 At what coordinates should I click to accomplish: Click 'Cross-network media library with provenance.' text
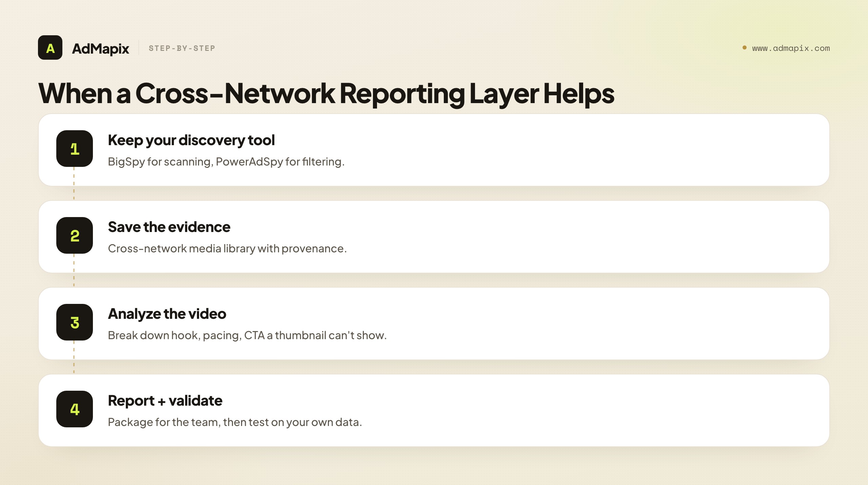[227, 249]
